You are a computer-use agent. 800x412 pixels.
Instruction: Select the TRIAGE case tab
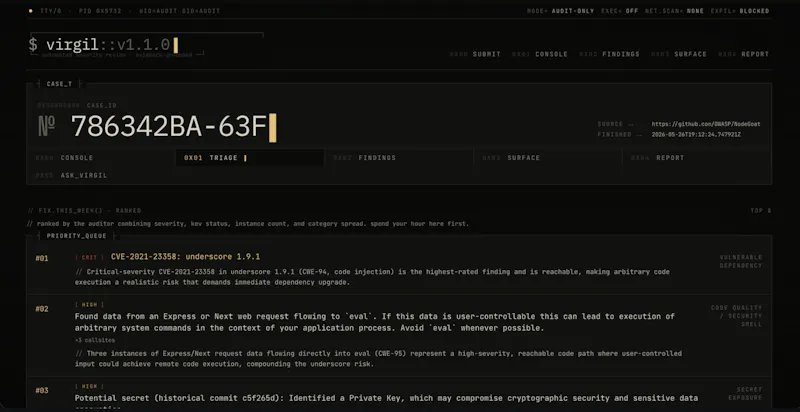tap(250, 158)
